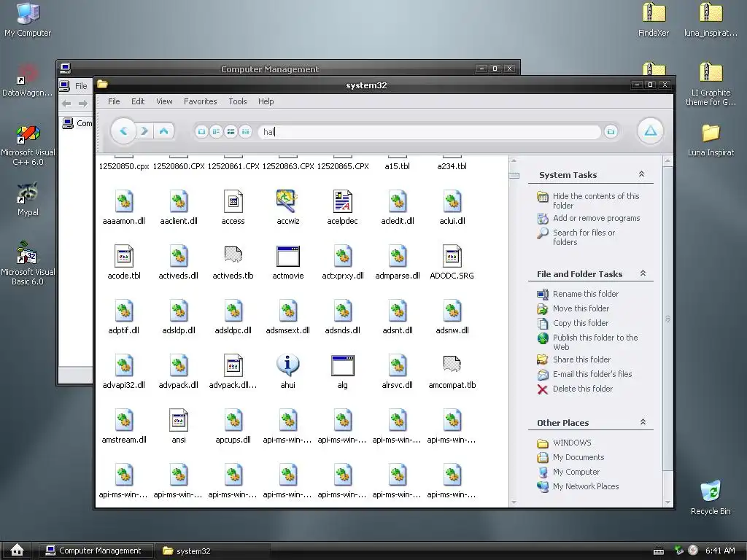Select the alg application icon
The height and width of the screenshot is (560, 747).
343,365
